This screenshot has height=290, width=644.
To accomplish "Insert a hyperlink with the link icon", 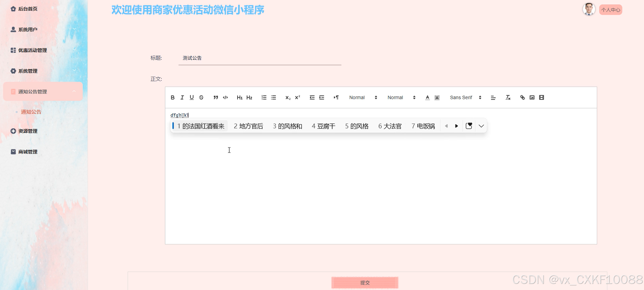I will tap(522, 98).
